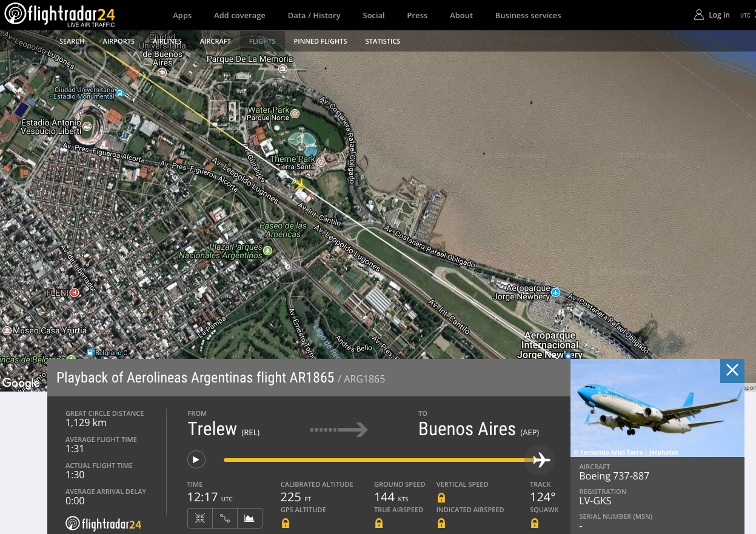Close the flight playback panel
The image size is (756, 534).
point(732,370)
